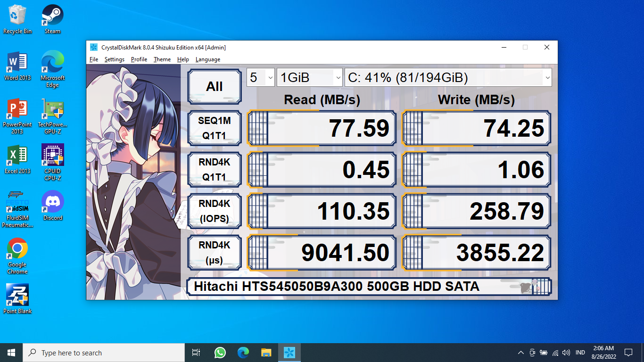
Task: Open the drive dropdown C: 41%
Action: pos(448,78)
